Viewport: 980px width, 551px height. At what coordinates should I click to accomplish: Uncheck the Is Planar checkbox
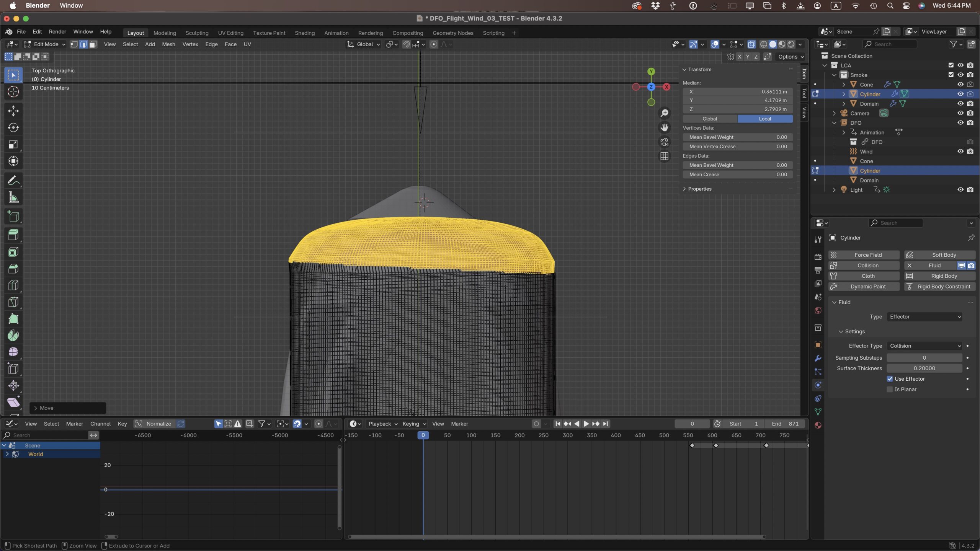click(x=890, y=389)
